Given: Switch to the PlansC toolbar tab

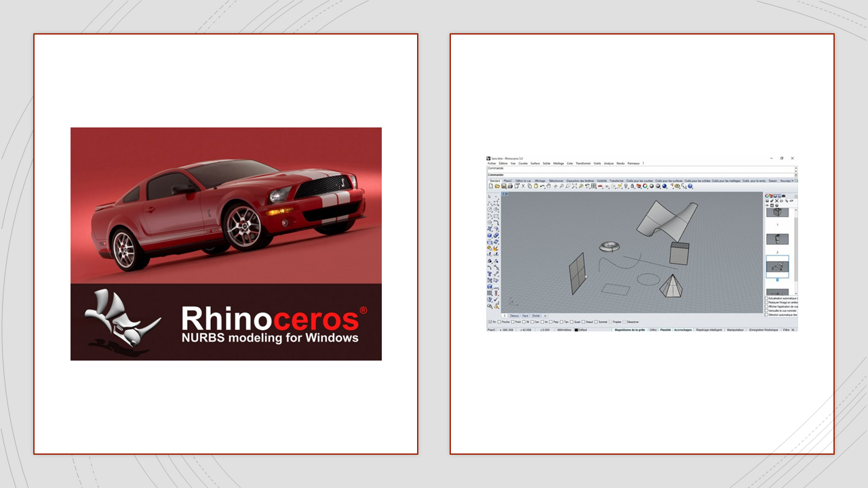Looking at the screenshot, I should [x=507, y=181].
